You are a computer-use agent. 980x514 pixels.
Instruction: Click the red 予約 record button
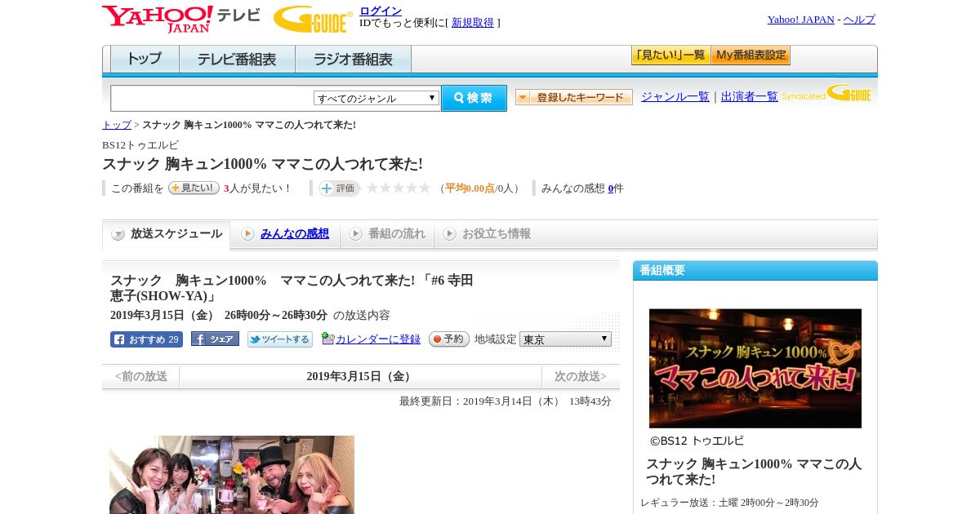(448, 339)
